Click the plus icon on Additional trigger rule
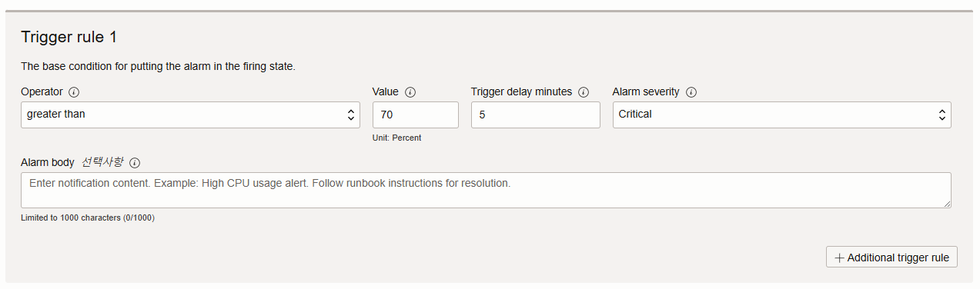Viewport: 980px width, 289px height. click(x=839, y=258)
